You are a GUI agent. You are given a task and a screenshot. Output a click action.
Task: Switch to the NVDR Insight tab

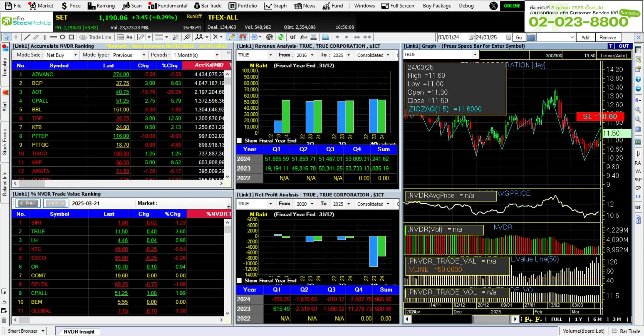(x=79, y=331)
